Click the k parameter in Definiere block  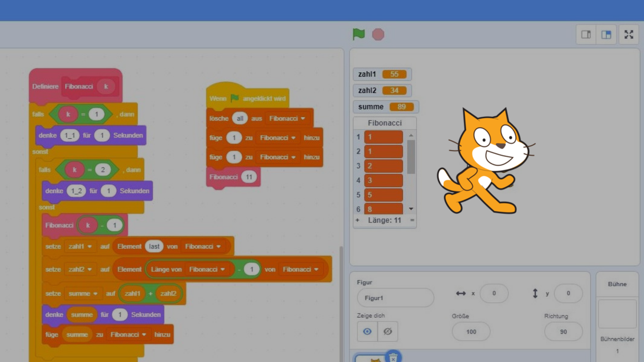point(106,86)
